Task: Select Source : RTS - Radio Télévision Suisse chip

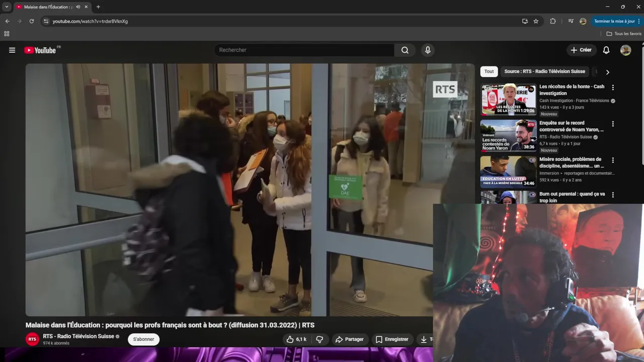Action: pyautogui.click(x=544, y=71)
